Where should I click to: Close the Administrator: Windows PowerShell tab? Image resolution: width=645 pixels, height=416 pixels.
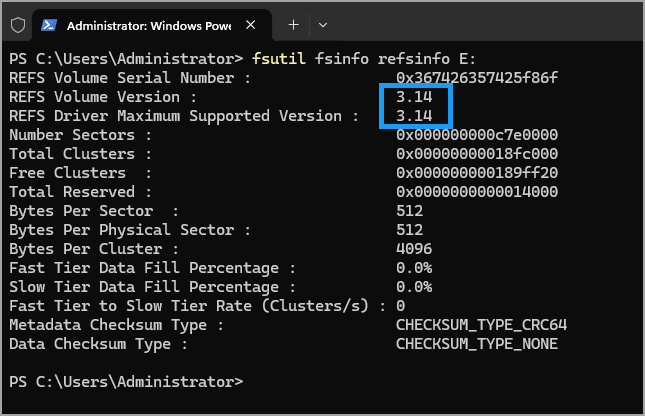(251, 25)
